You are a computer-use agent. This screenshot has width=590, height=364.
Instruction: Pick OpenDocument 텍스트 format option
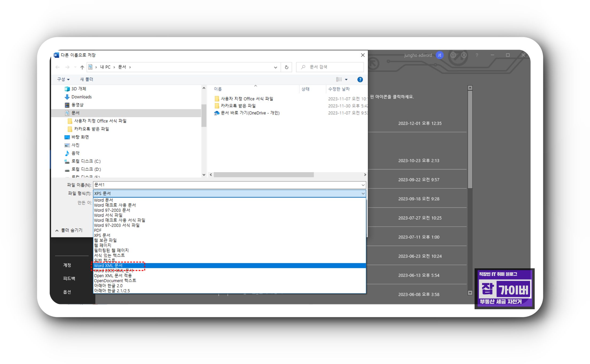coord(115,281)
